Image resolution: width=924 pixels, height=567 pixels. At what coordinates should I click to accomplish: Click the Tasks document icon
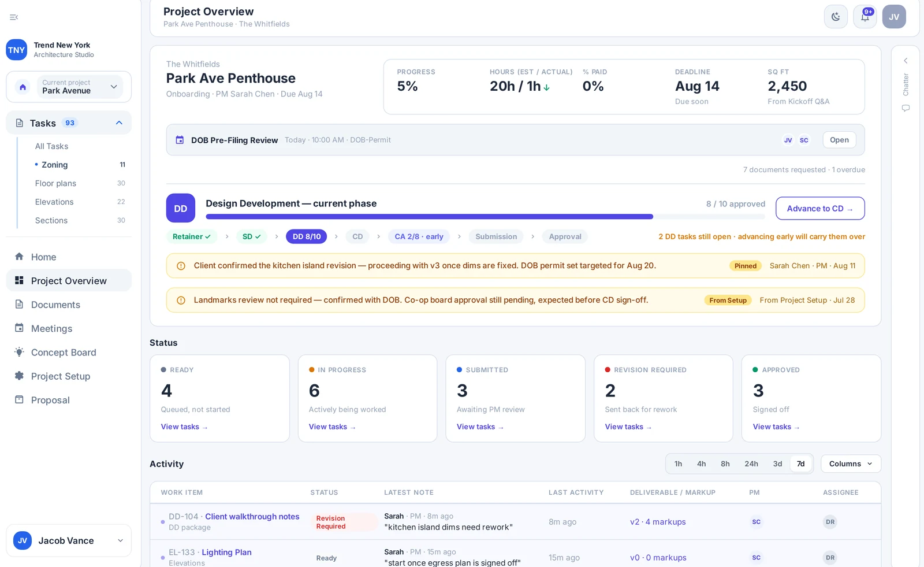[20, 123]
